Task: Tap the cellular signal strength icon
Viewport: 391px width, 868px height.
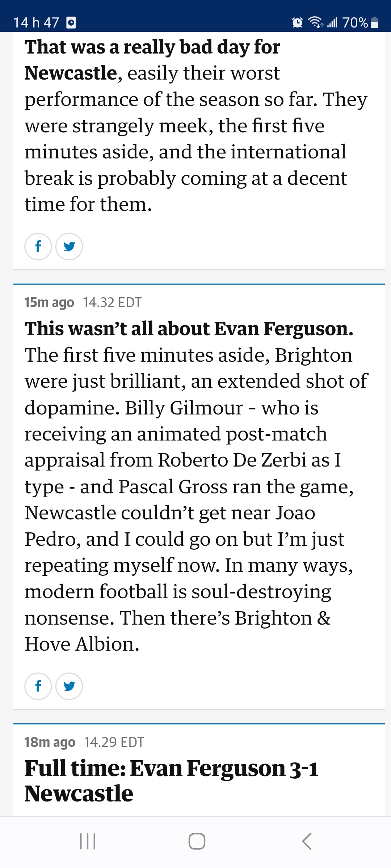Action: click(x=332, y=22)
